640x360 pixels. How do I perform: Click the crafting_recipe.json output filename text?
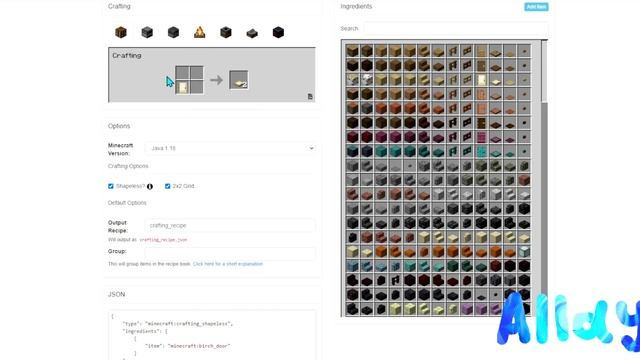pos(163,240)
